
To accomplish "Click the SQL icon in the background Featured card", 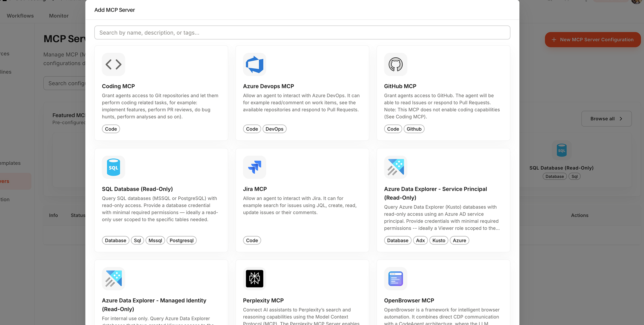I will pos(562,150).
